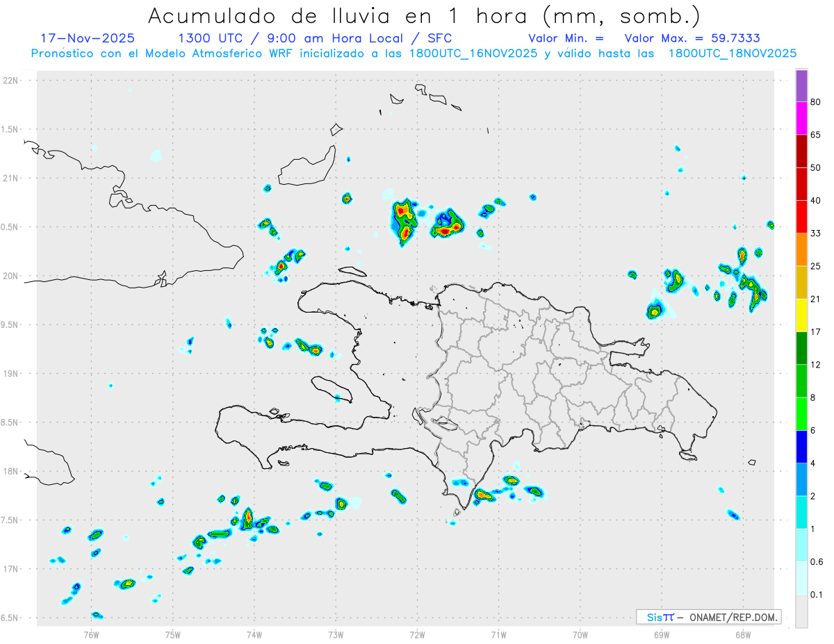
Task: Pick the pale cyan swatch between 0.1 and 0.6
Action: point(801,578)
